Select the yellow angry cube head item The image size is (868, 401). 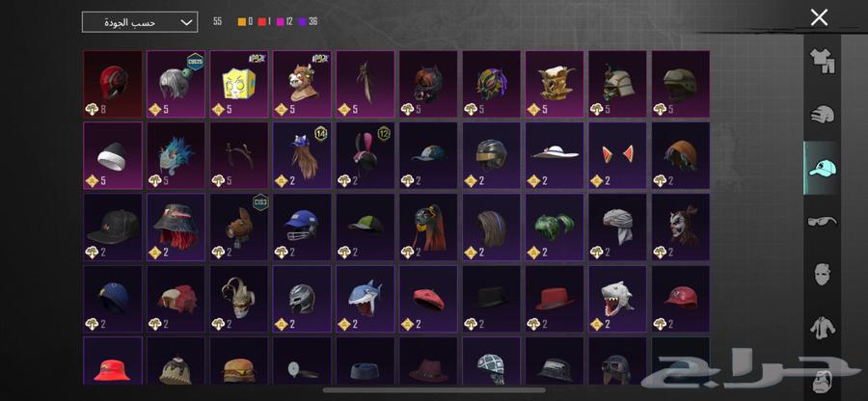point(239,84)
